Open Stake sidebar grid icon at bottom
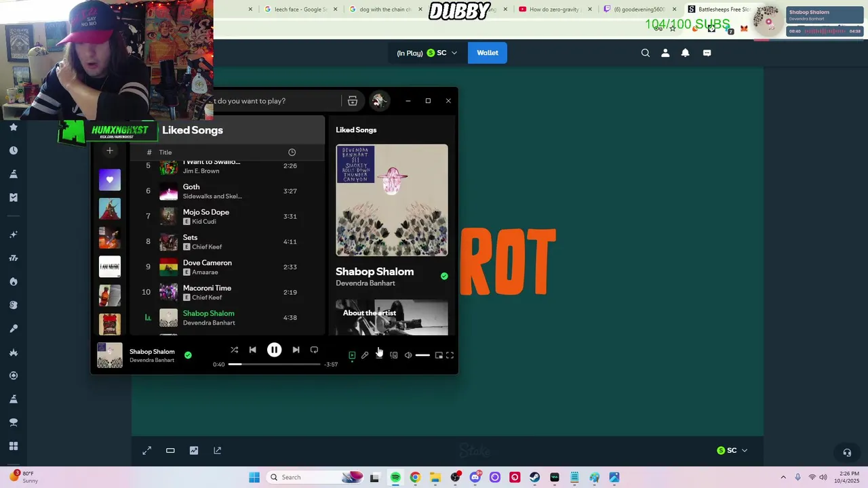 pyautogui.click(x=14, y=446)
